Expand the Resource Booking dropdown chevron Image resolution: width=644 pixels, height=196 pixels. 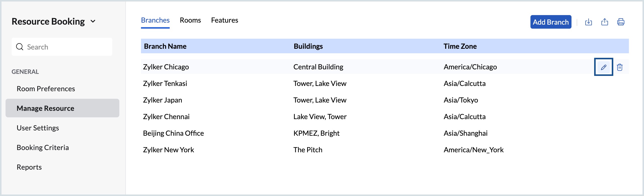point(93,21)
